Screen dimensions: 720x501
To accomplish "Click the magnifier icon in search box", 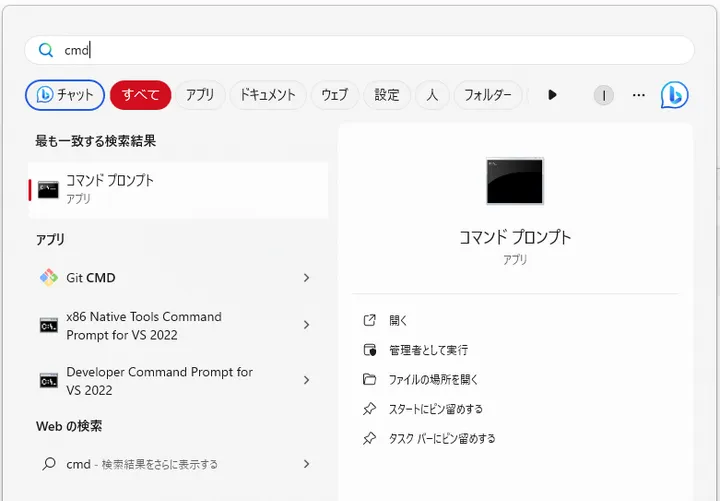I will point(45,50).
